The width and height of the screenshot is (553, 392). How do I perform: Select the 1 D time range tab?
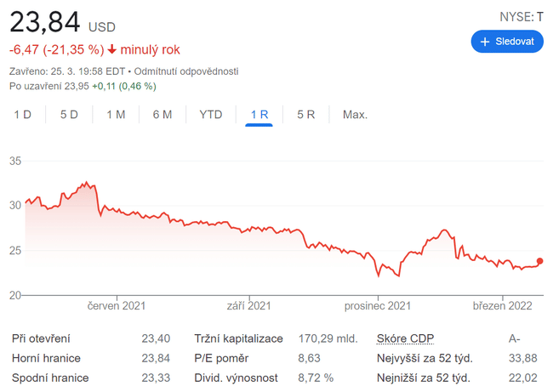[22, 114]
